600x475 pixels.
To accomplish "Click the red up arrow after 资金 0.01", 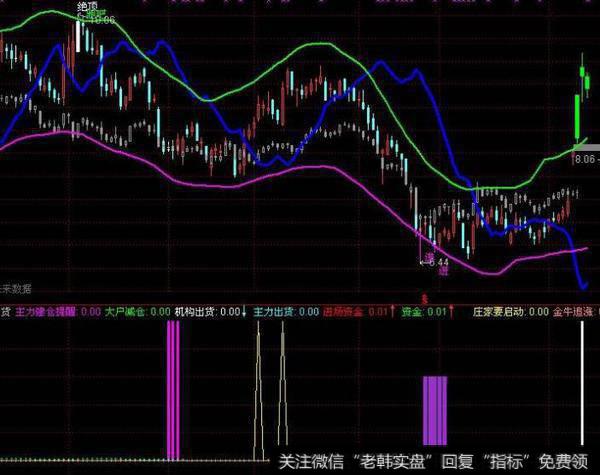I will (451, 312).
